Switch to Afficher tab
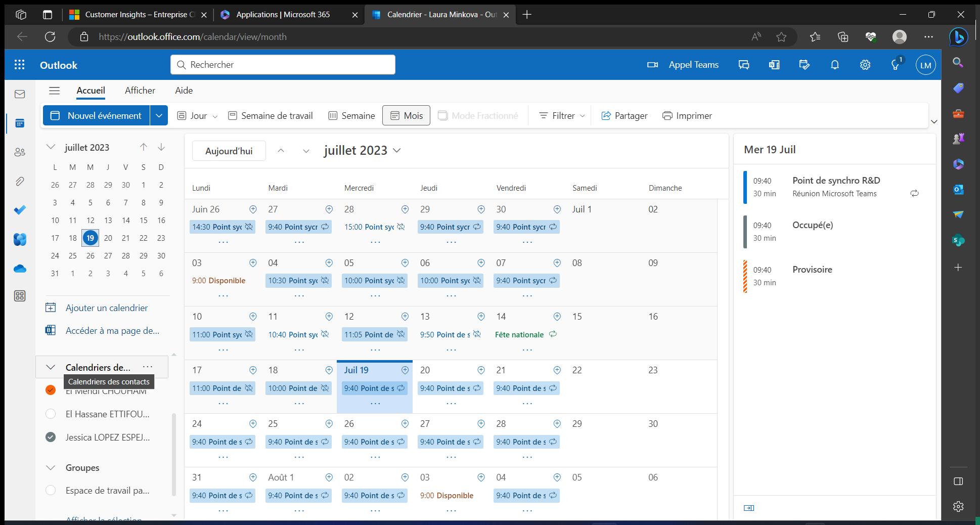Image resolution: width=980 pixels, height=525 pixels. coord(140,91)
